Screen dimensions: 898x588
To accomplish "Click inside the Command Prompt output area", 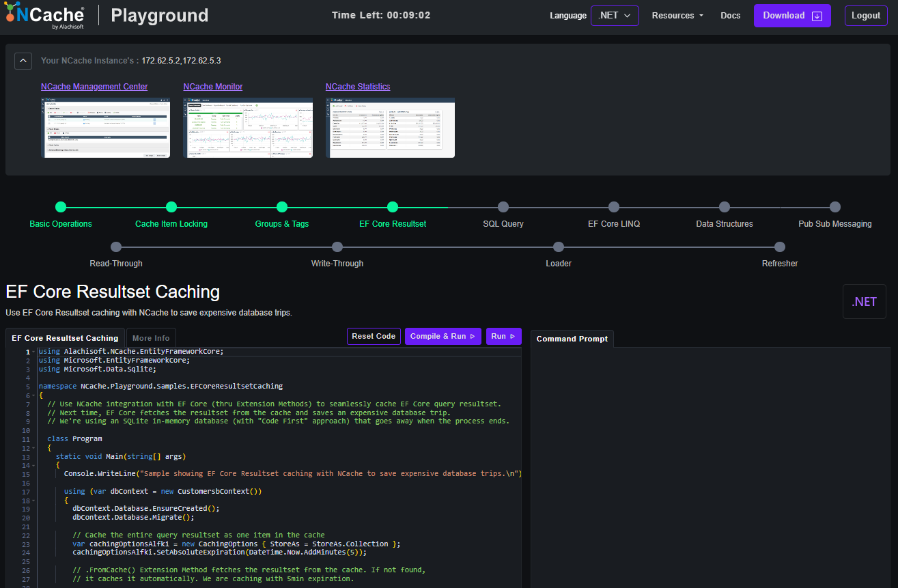I will coord(711,468).
